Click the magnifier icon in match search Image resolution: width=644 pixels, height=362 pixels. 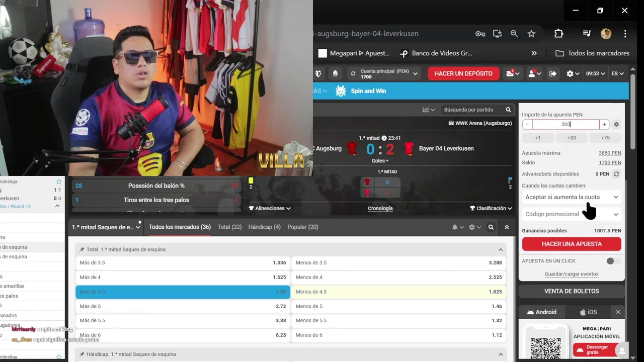[x=508, y=110]
